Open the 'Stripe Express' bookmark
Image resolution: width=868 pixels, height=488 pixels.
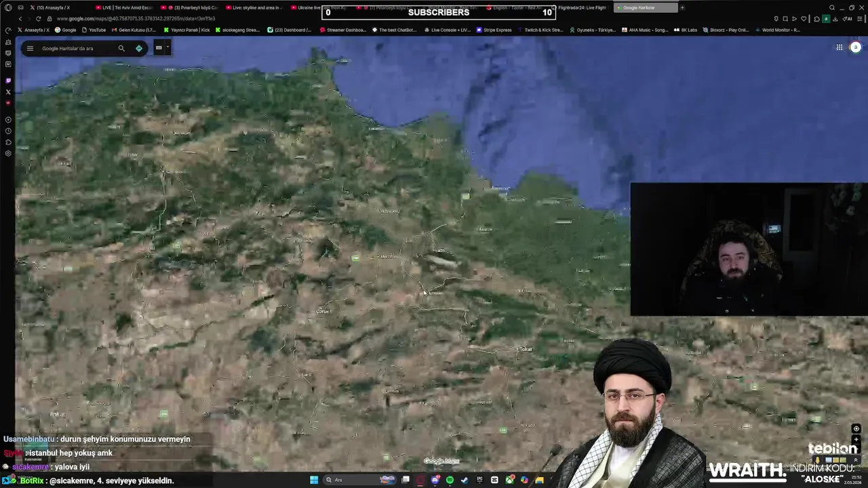tap(494, 30)
